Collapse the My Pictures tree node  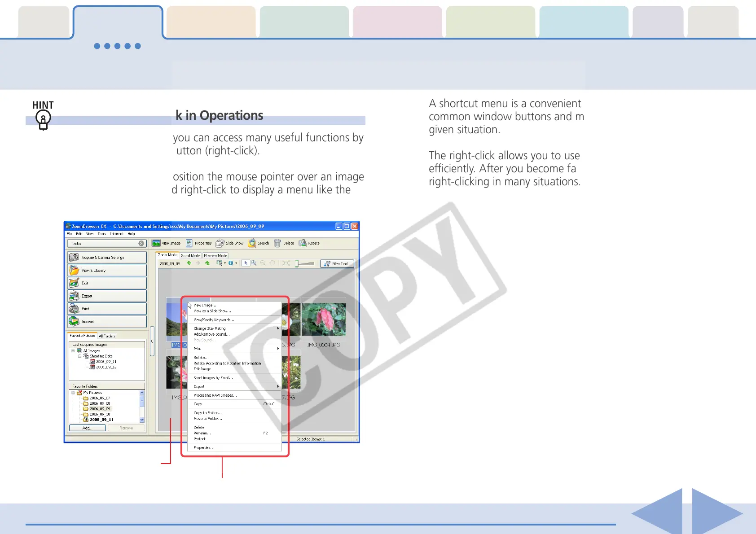[73, 393]
